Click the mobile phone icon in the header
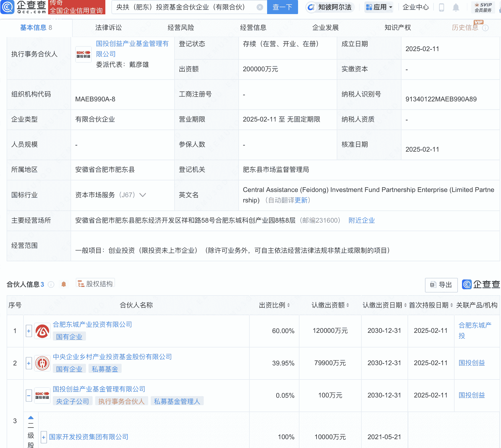 (x=442, y=7)
